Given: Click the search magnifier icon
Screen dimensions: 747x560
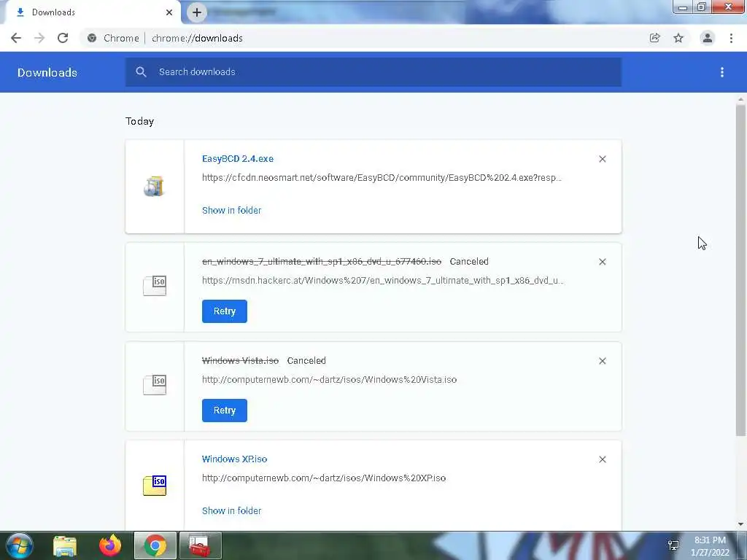Looking at the screenshot, I should click(141, 72).
